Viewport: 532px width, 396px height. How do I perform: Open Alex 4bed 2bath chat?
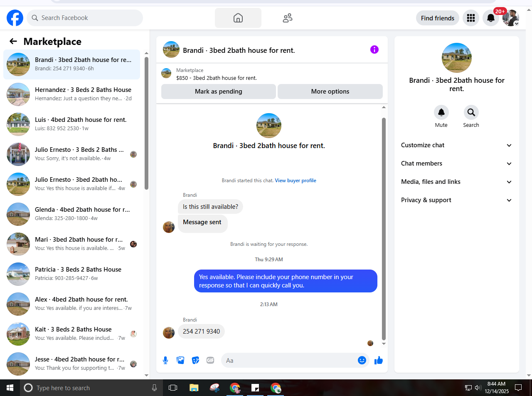(x=71, y=304)
